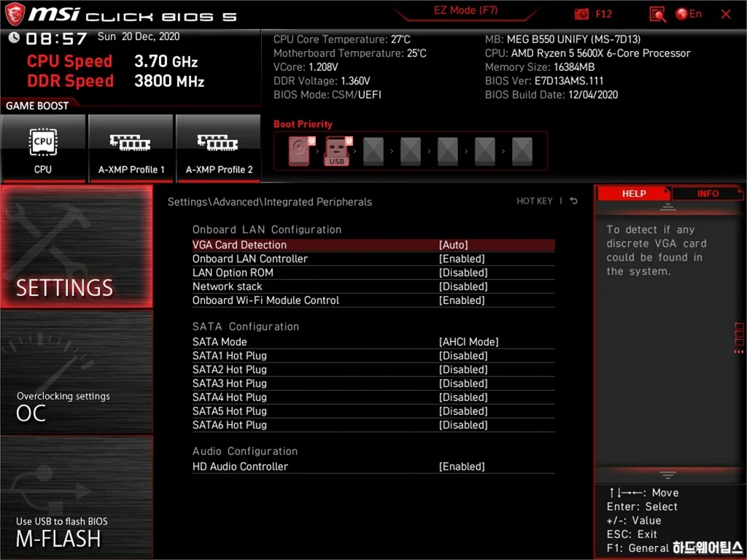Click the HOT KEY label

(535, 201)
